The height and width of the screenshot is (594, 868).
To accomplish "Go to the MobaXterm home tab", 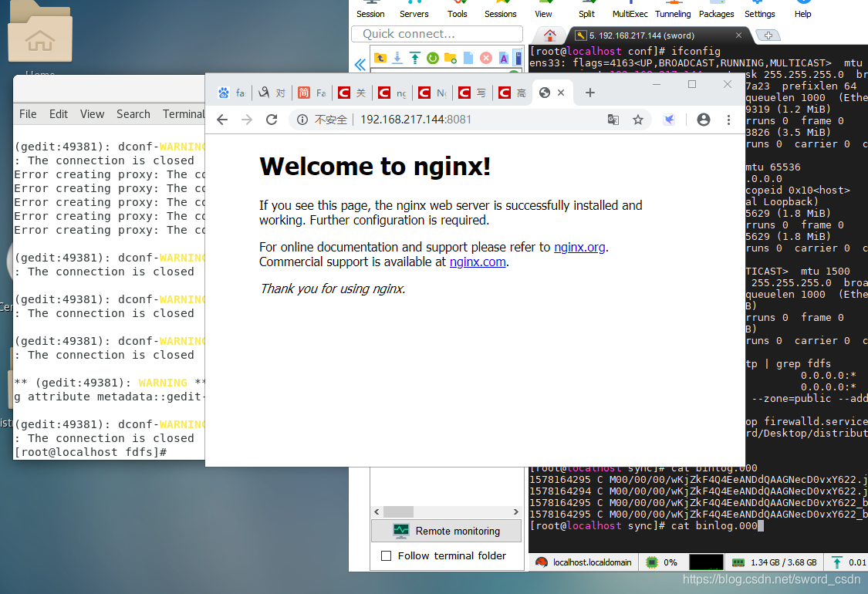I will point(549,35).
